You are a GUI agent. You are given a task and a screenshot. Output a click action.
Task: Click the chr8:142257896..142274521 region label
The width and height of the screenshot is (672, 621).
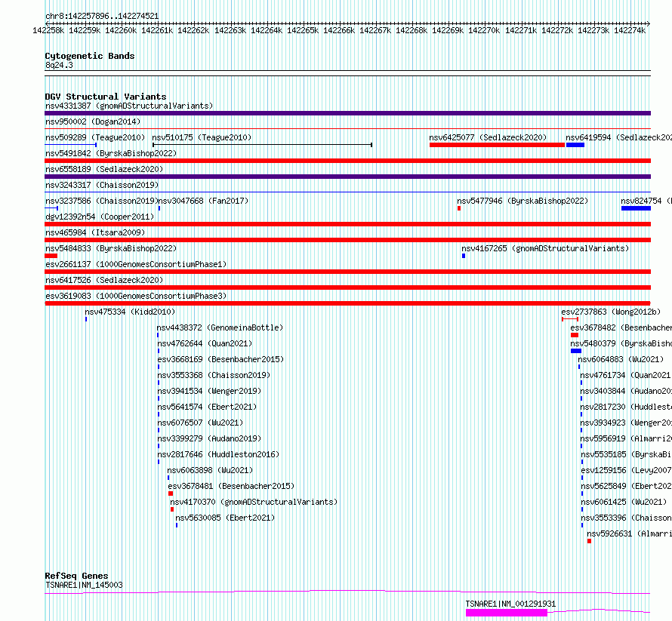(102, 17)
